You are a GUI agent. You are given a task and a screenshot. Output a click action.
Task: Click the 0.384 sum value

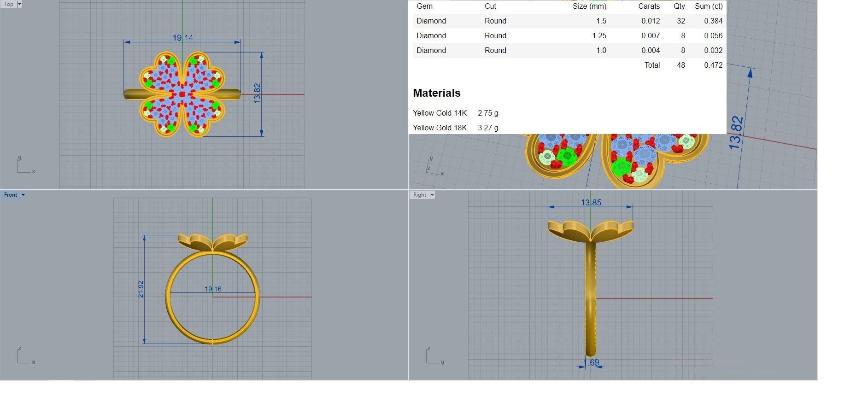713,21
